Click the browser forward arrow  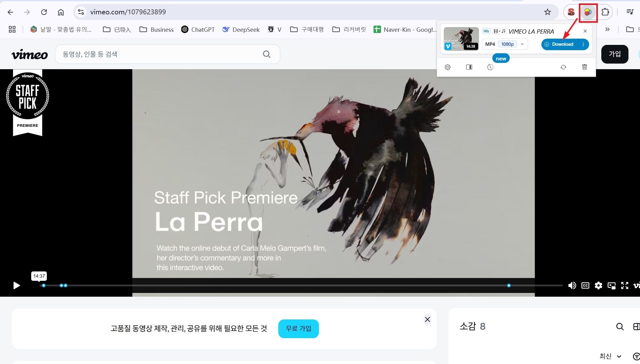point(27,12)
